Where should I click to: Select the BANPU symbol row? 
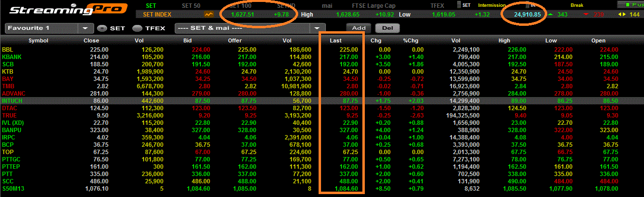tap(322, 130)
